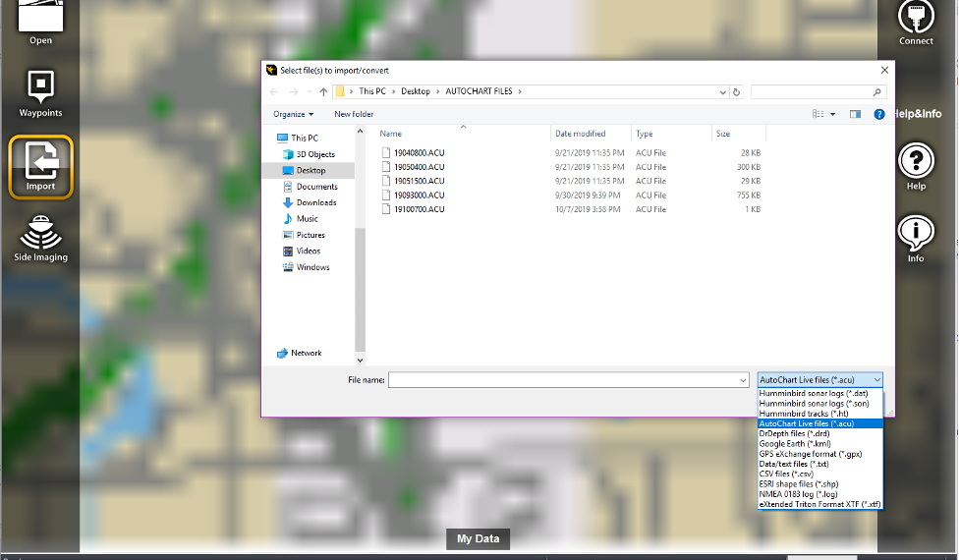Change view layout icon
Image resolution: width=960 pixels, height=560 pixels.
[x=818, y=114]
